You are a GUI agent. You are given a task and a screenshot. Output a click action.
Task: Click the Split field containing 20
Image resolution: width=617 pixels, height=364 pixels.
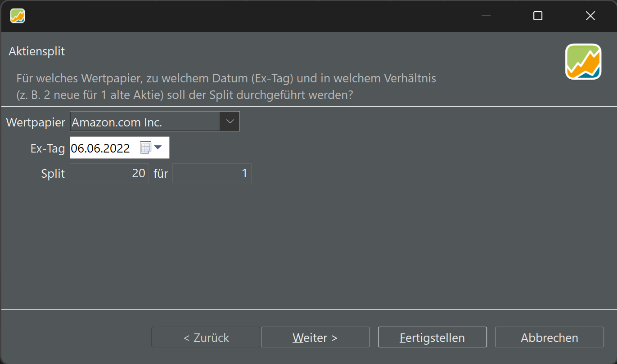(x=109, y=173)
